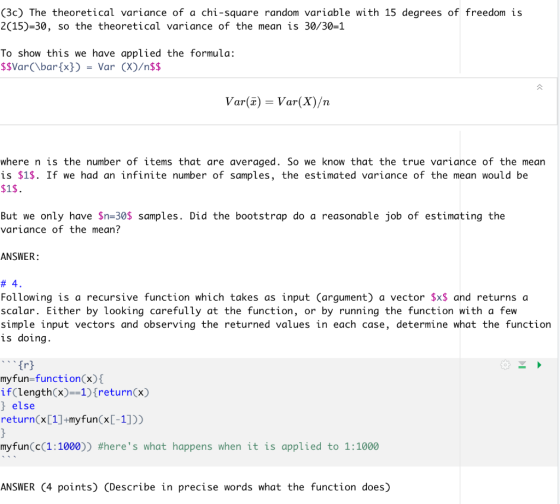Click the "ANSWER (4 points)" line

coord(195,487)
